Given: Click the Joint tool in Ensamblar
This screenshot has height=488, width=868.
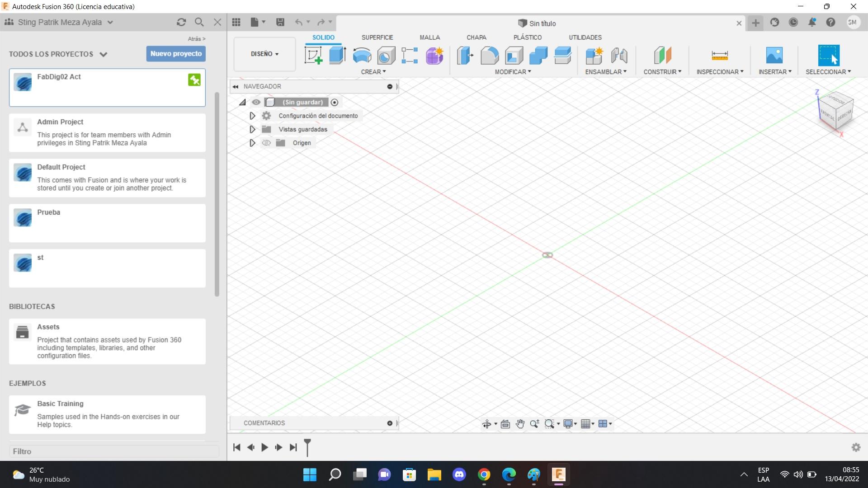Looking at the screenshot, I should (619, 56).
